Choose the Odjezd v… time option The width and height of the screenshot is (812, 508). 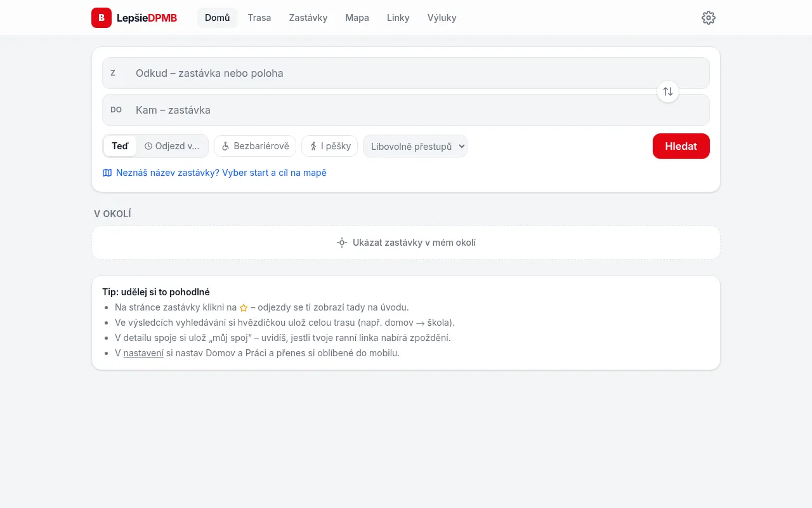coord(172,146)
